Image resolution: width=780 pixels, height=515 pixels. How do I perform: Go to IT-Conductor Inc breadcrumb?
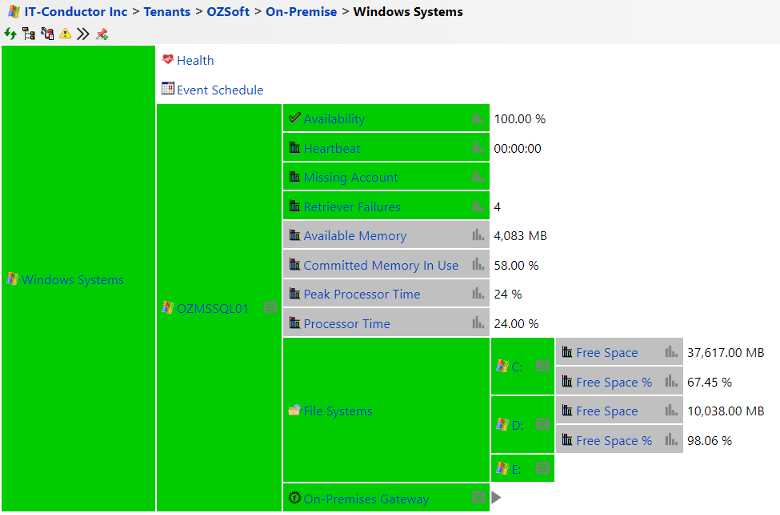[x=76, y=11]
